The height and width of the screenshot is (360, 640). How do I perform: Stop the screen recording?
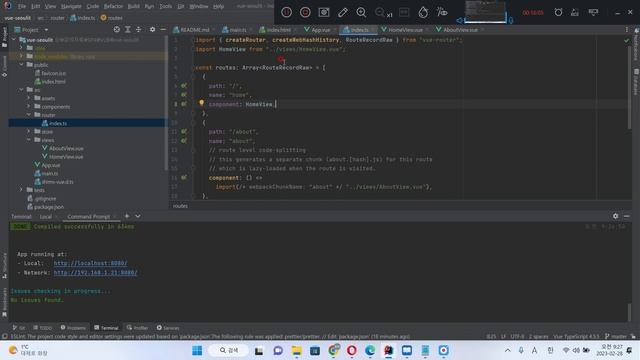pyautogui.click(x=305, y=12)
